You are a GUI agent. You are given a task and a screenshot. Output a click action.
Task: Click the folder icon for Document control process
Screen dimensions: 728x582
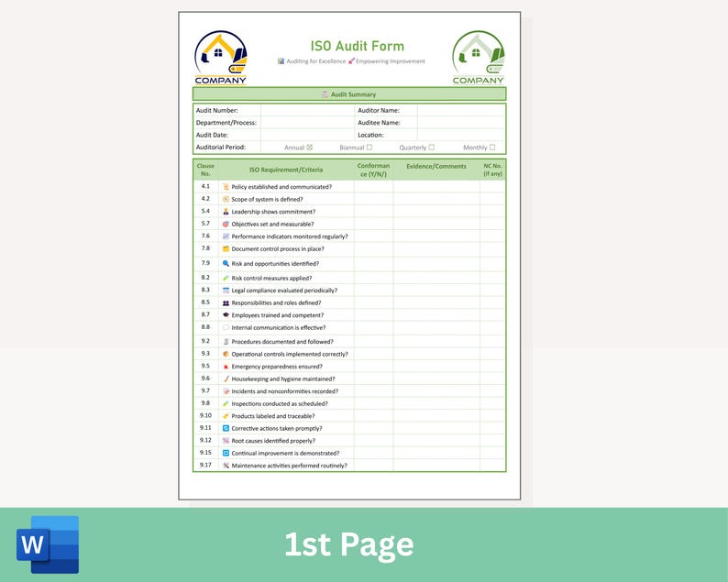click(x=226, y=248)
